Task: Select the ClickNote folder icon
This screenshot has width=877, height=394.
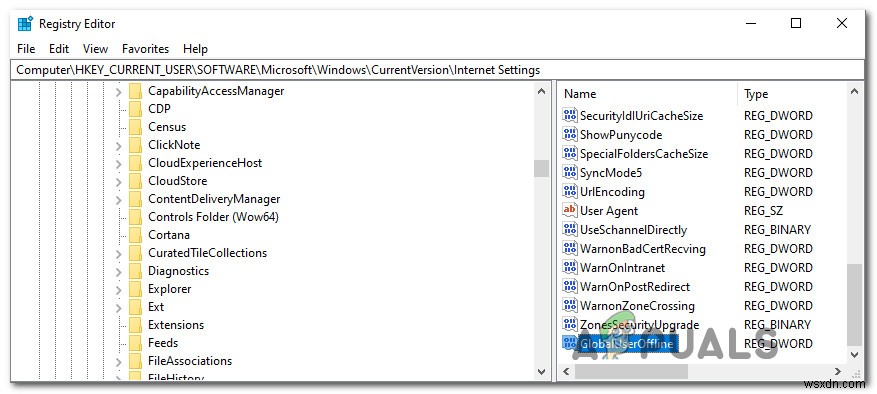Action: [x=135, y=145]
